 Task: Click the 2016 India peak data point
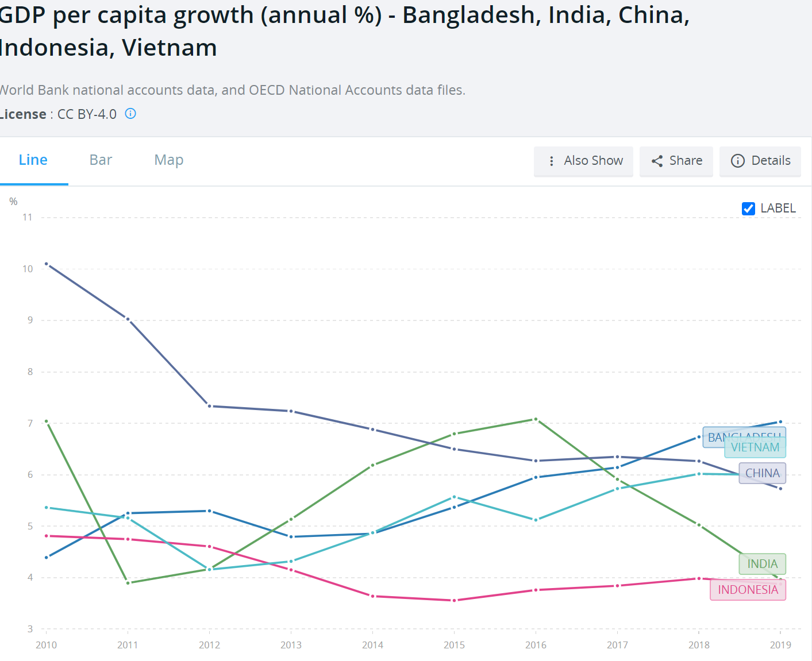536,420
